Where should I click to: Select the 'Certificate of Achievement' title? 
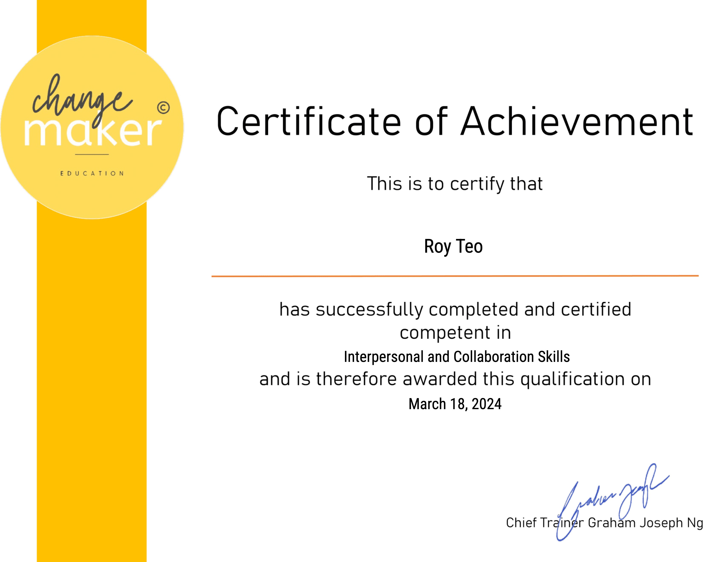point(455,121)
